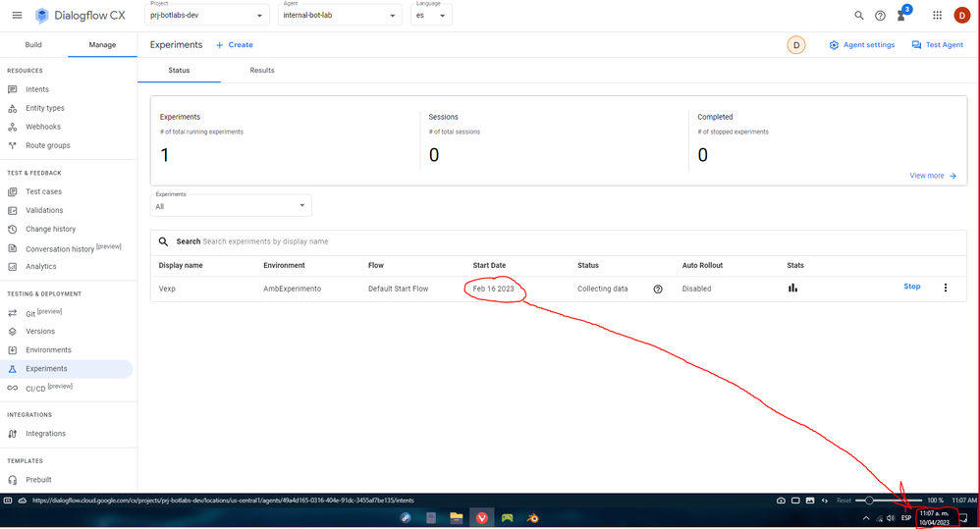Screen dimensions: 980x529
Task: Click the Dialogflow CX logo
Action: [x=80, y=16]
